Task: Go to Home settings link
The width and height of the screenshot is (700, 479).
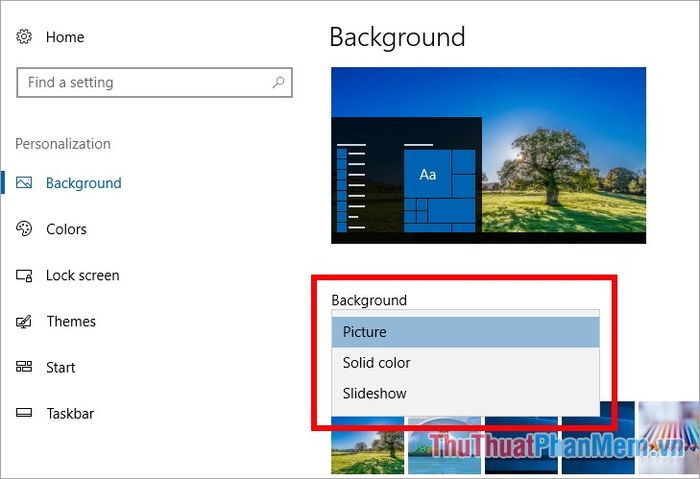Action: tap(65, 37)
